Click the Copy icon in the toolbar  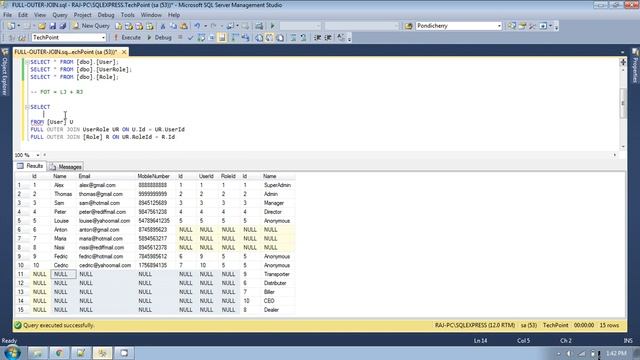pos(173,26)
